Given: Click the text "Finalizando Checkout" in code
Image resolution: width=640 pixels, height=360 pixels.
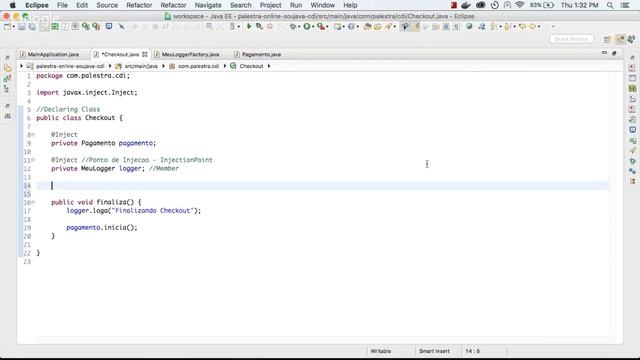Looking at the screenshot, I should tap(153, 211).
